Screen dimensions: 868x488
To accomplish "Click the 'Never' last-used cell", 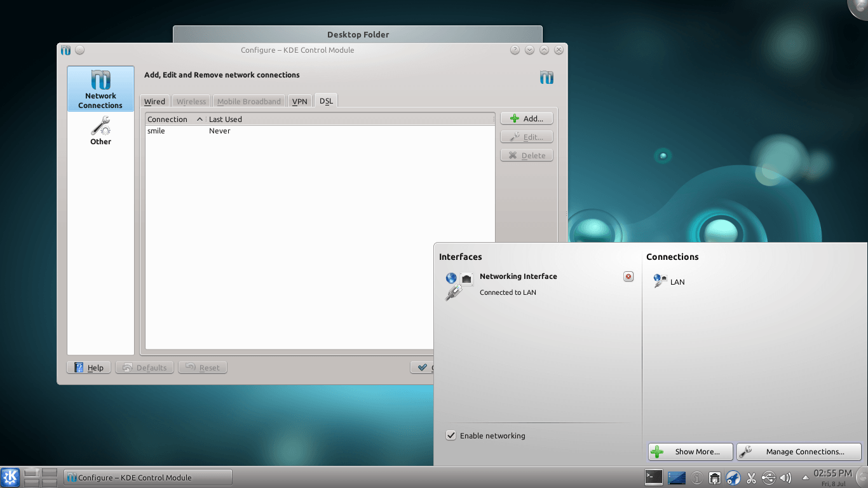I will coord(220,131).
